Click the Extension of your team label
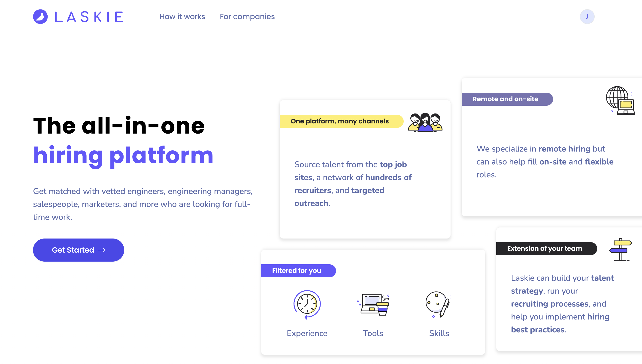 tap(546, 248)
